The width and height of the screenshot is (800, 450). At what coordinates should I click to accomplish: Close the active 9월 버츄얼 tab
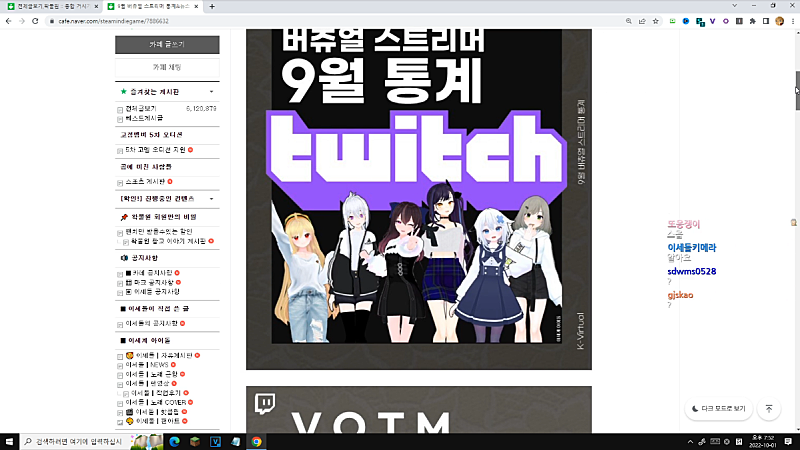pyautogui.click(x=196, y=6)
